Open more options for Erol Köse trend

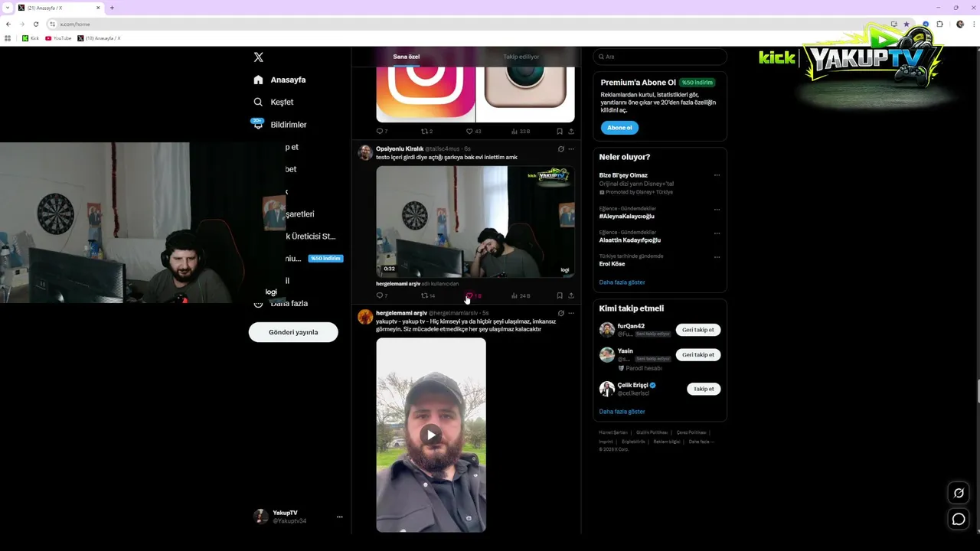(x=717, y=256)
